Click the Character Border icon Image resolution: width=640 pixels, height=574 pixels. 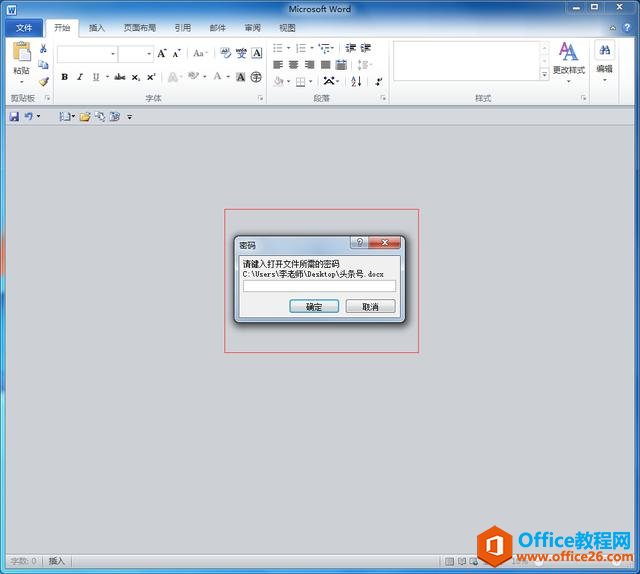257,53
